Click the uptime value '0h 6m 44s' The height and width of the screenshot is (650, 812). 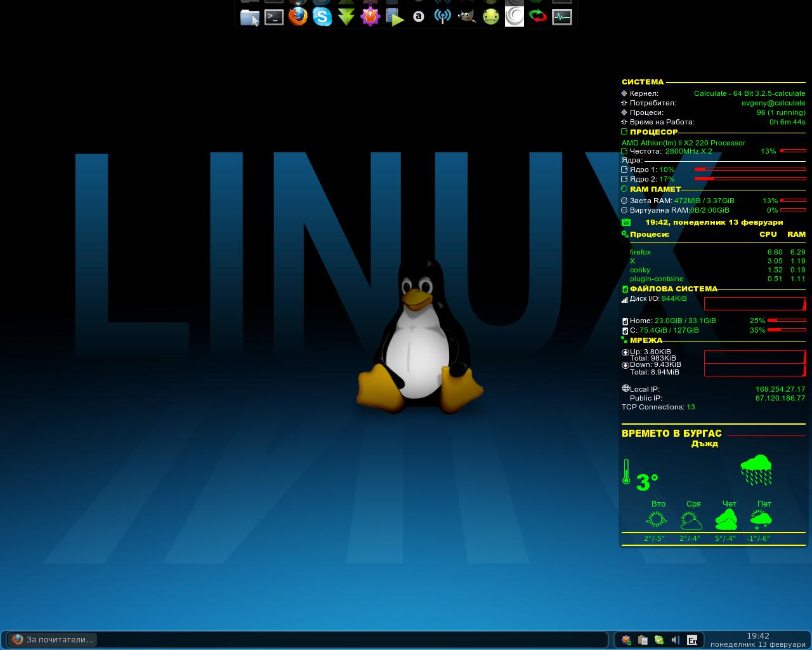(x=787, y=122)
